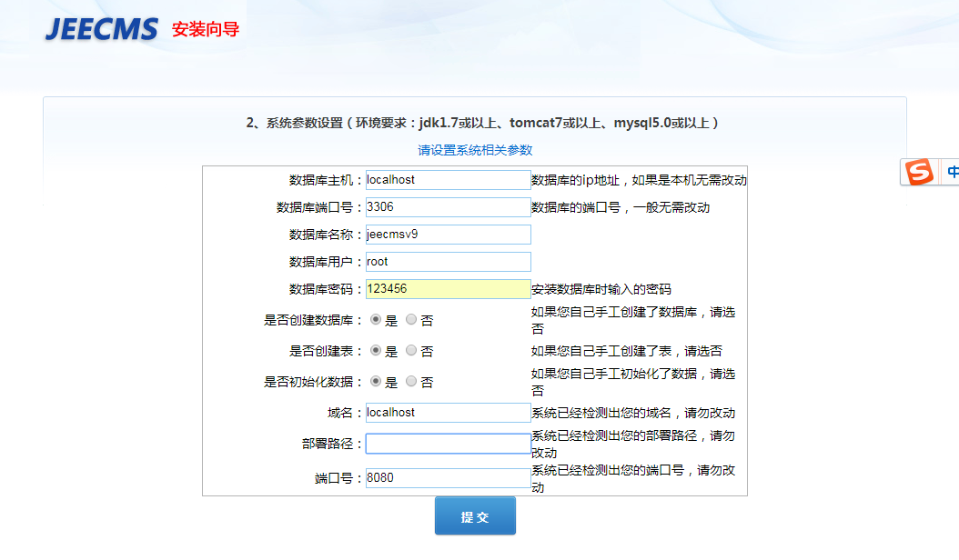Toggle the Chinese input mode indicator
The width and height of the screenshot is (959, 560).
[953, 172]
